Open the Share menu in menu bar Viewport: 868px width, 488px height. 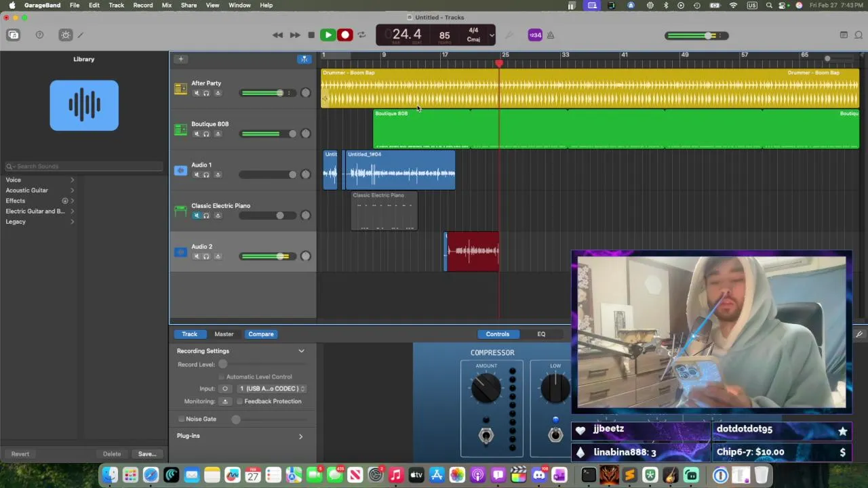(189, 5)
